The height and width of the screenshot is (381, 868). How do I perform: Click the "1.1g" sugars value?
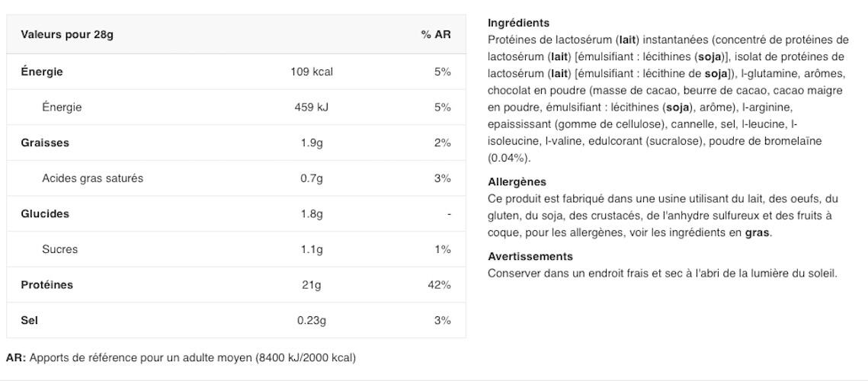tap(312, 249)
